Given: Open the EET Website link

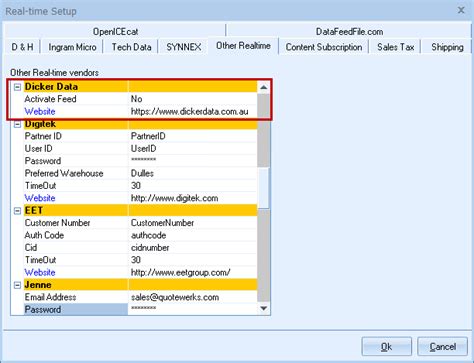Looking at the screenshot, I should click(40, 273).
